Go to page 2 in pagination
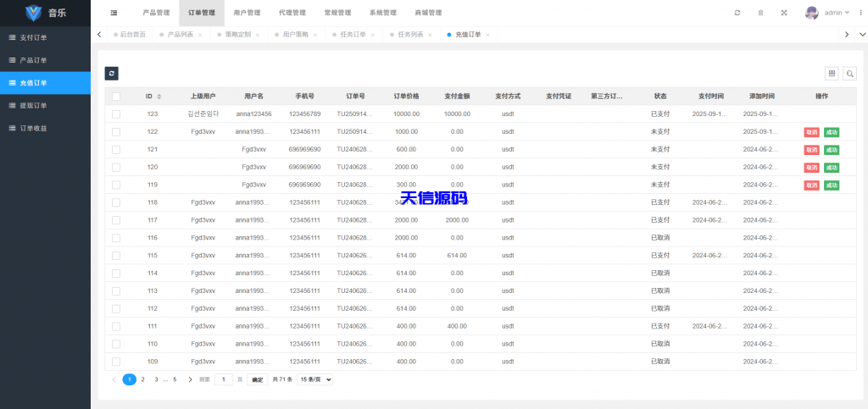This screenshot has width=868, height=409. [x=142, y=379]
